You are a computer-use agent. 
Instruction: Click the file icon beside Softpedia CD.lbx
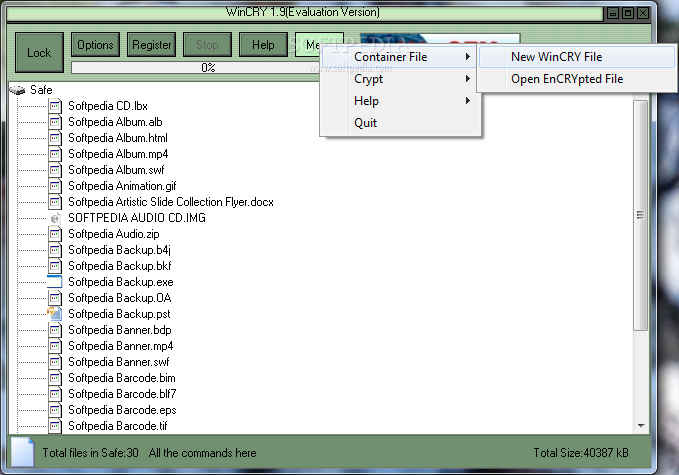coord(55,106)
